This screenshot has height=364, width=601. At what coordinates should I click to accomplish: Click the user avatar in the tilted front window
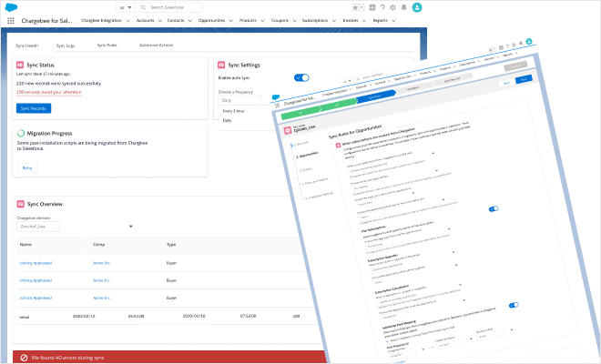pos(529,41)
